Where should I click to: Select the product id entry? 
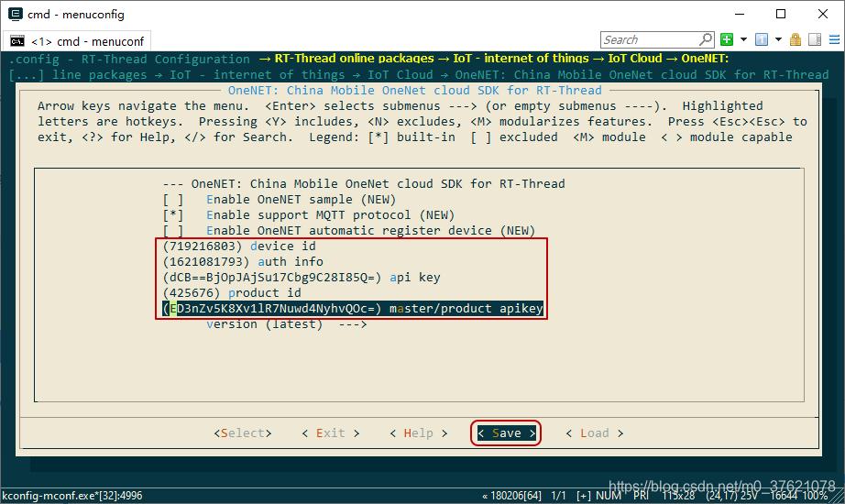[x=232, y=293]
